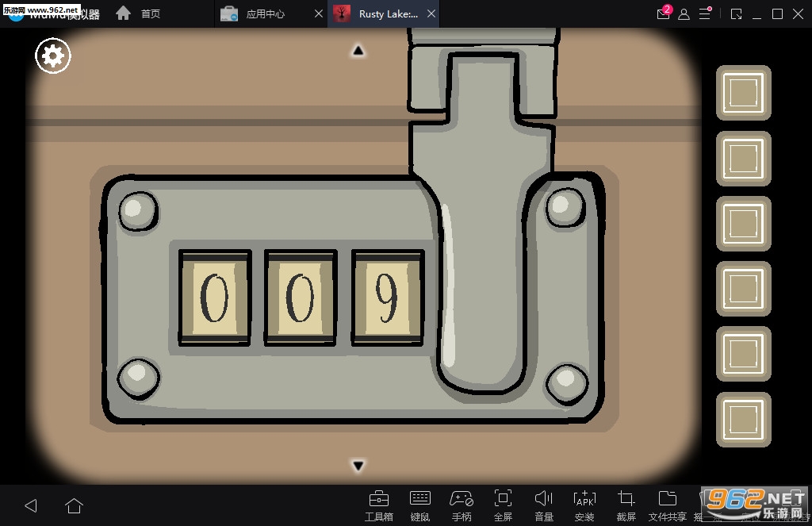Viewport: 812px width, 526px height.
Task: Click the down navigation arrow in game
Action: pos(358,466)
